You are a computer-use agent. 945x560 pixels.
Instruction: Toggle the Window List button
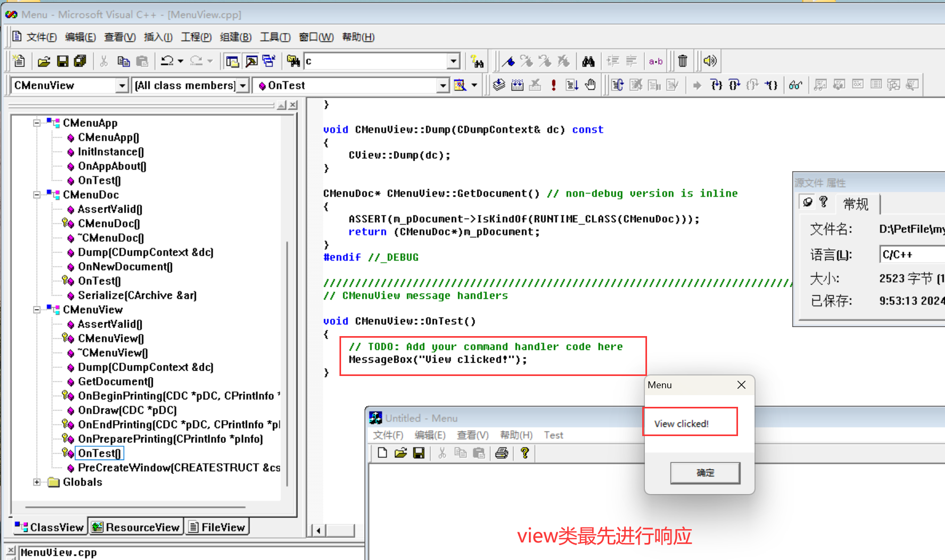269,61
